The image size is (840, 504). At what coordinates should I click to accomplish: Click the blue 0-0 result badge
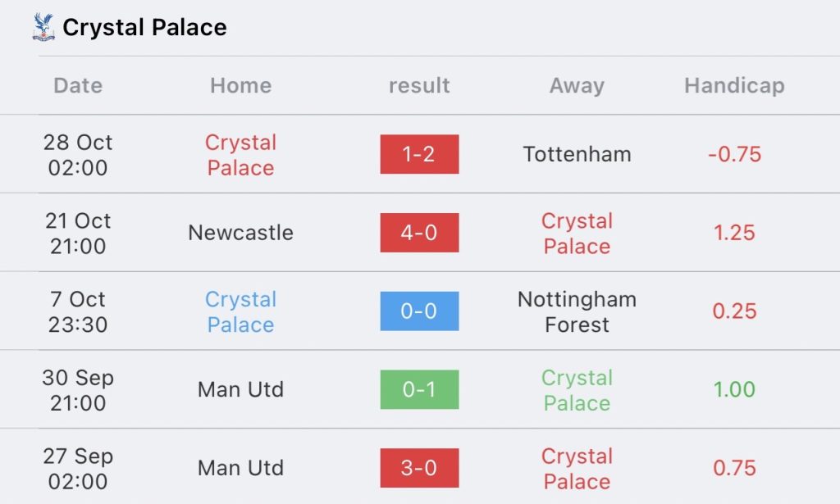coord(419,311)
